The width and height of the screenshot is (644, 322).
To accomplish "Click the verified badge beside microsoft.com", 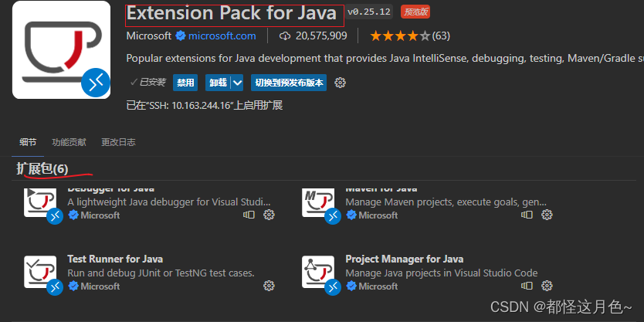I will click(180, 36).
